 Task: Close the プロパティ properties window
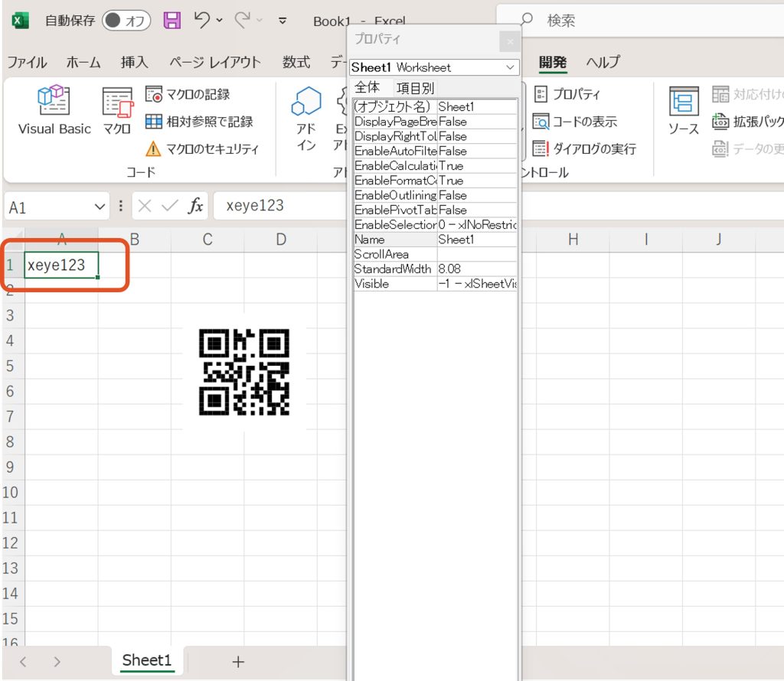(x=509, y=41)
